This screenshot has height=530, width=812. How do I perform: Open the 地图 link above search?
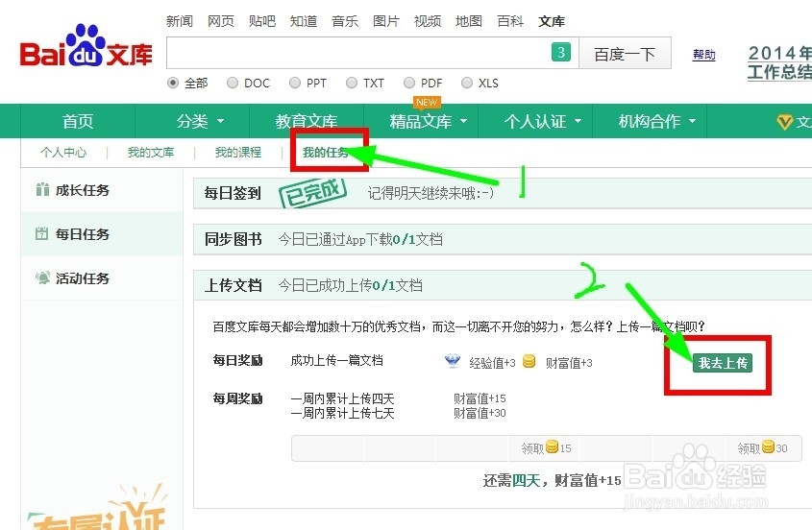pyautogui.click(x=469, y=21)
